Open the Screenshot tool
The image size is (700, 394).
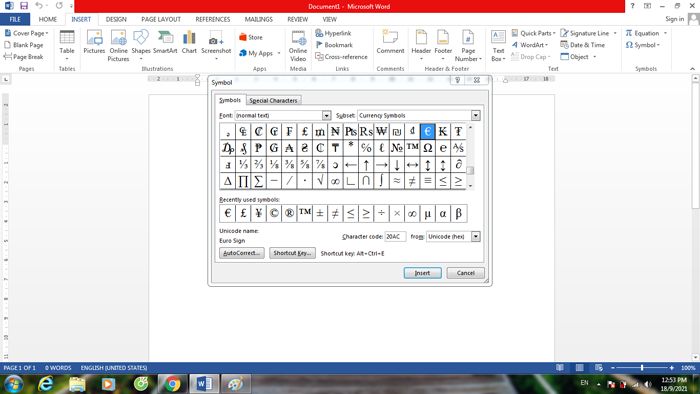point(216,46)
